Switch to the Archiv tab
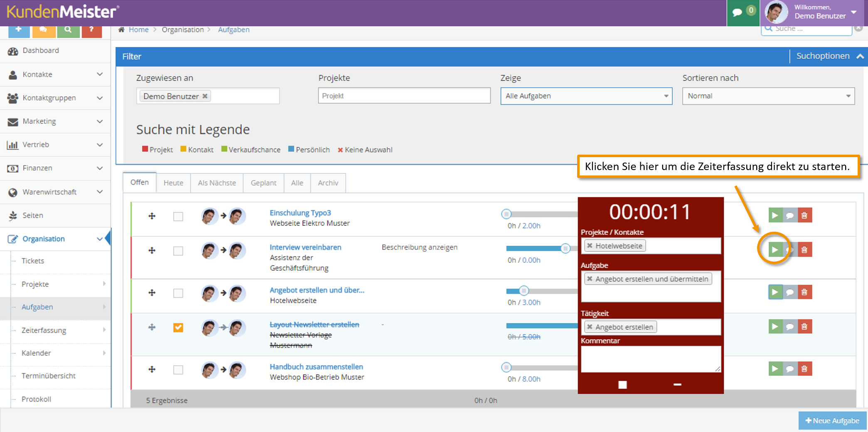This screenshot has width=868, height=432. (328, 183)
